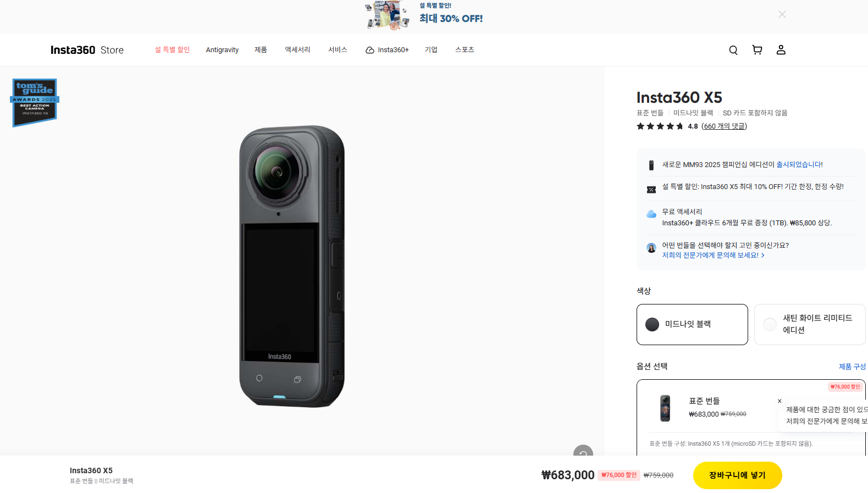
Task: Expand the 액세서리 navigation menu
Action: 297,50
